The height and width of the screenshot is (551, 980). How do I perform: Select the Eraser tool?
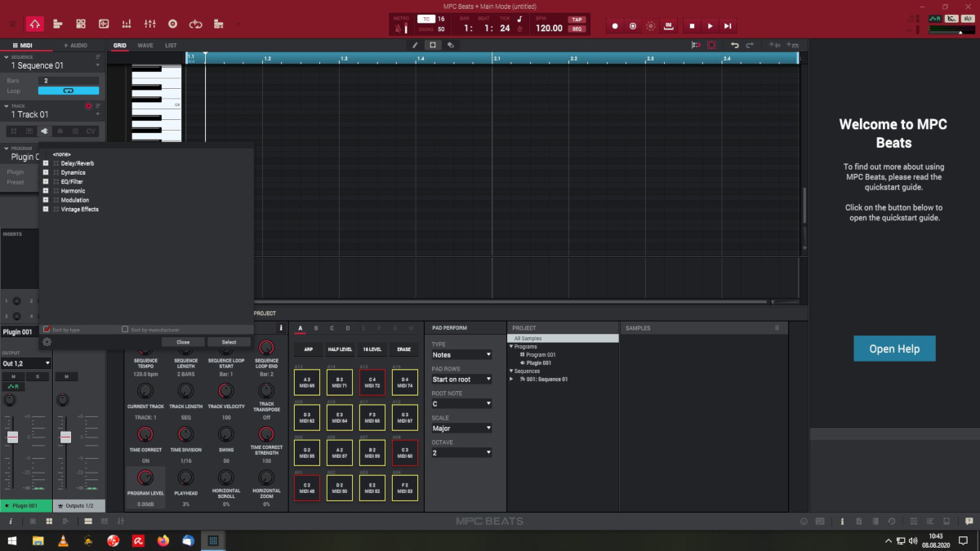pos(451,46)
